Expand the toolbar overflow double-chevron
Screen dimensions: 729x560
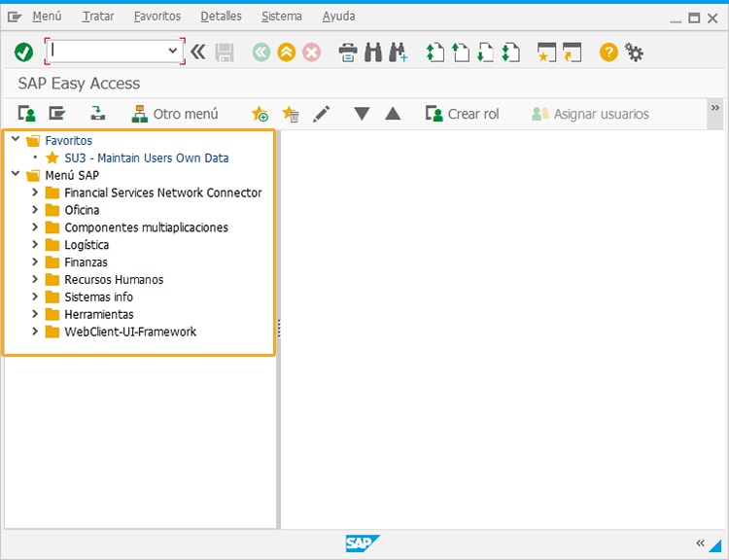pos(715,108)
